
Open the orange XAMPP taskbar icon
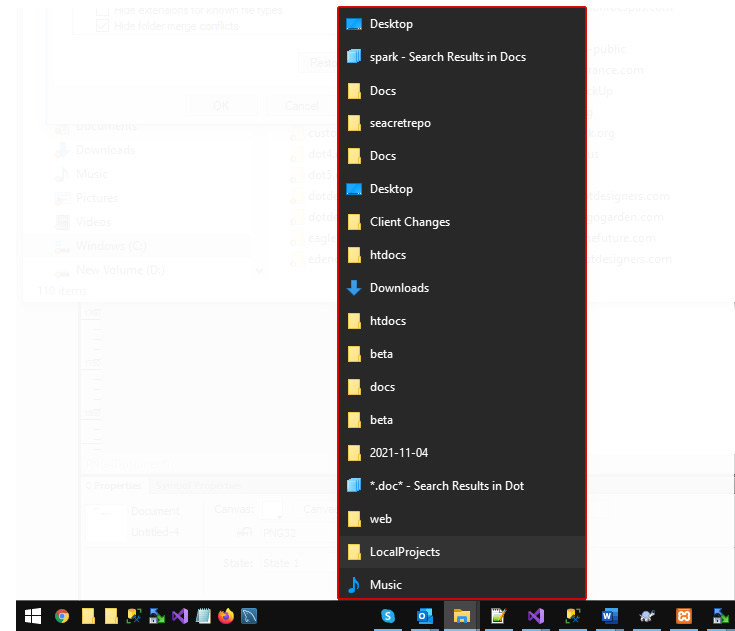[683, 616]
